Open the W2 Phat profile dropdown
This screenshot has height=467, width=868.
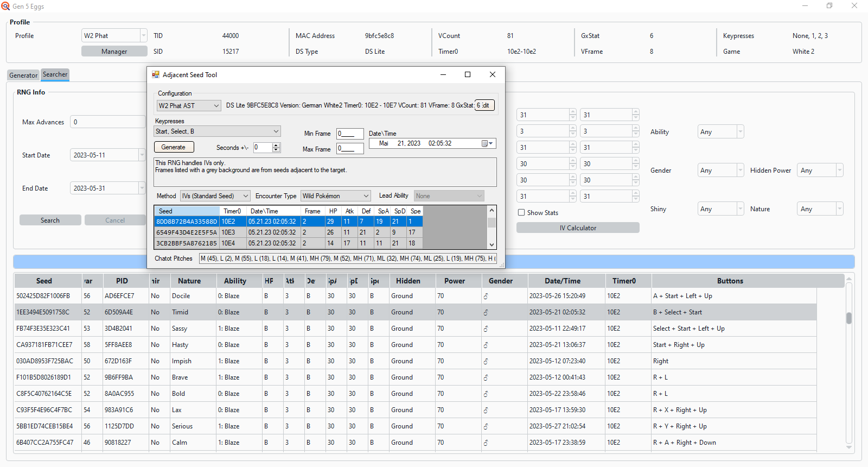point(114,36)
